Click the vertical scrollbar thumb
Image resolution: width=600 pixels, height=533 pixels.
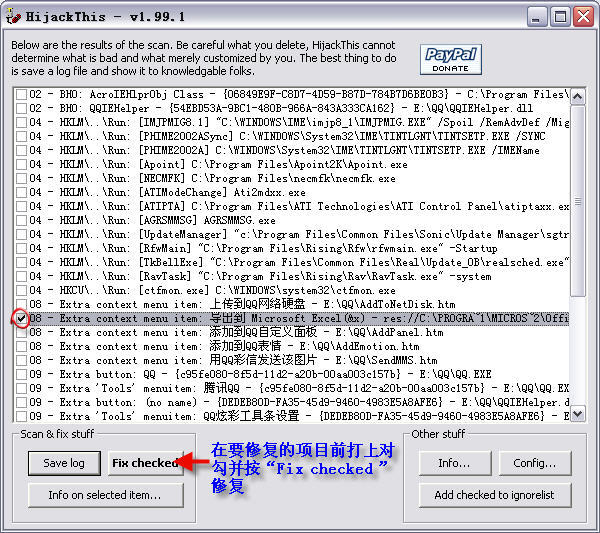point(578,200)
